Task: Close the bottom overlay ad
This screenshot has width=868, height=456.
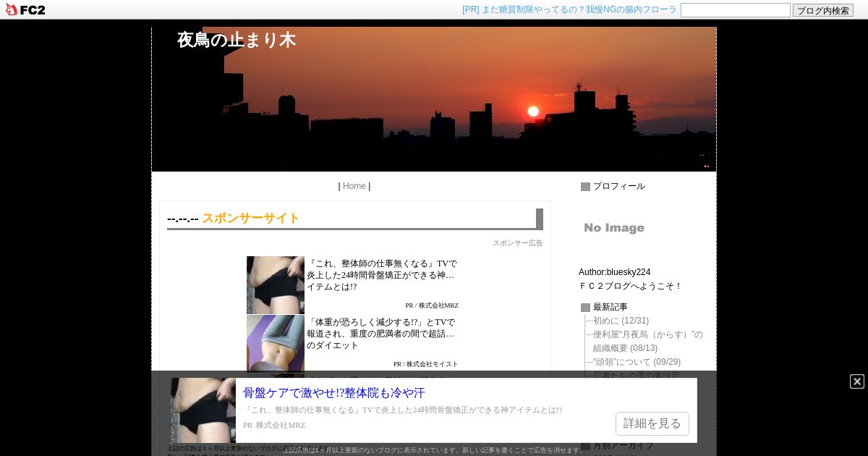Action: [x=857, y=381]
